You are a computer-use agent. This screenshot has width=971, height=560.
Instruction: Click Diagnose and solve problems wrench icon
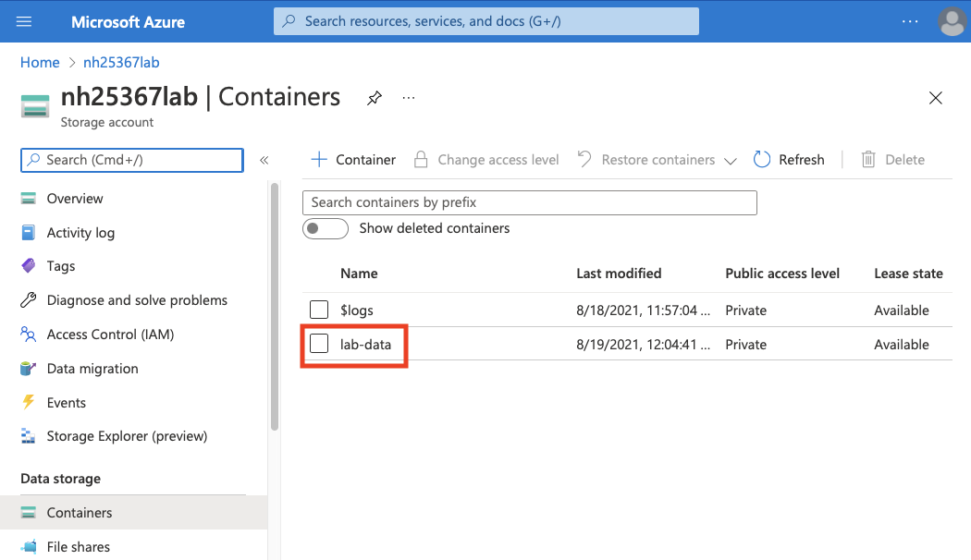point(30,300)
